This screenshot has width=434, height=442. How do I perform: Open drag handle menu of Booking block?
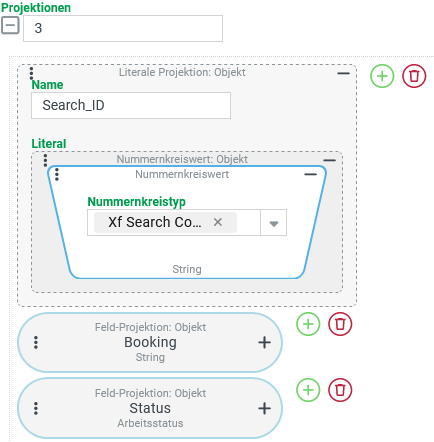(x=36, y=342)
